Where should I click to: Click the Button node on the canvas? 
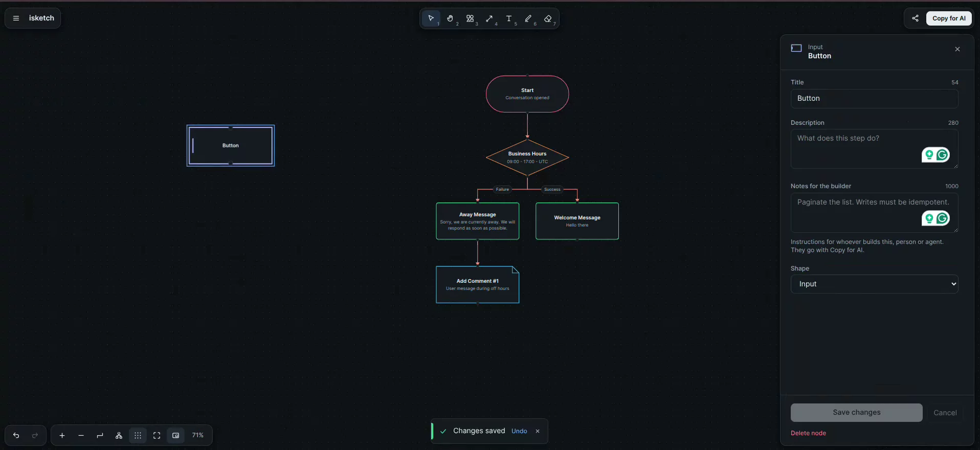point(231,146)
